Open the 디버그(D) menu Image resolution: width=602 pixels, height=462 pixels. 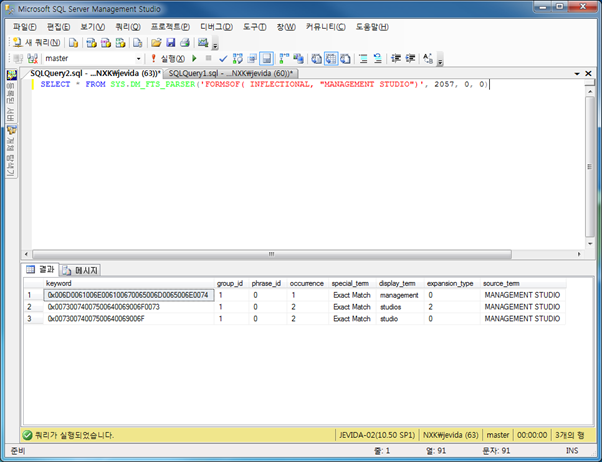point(217,27)
